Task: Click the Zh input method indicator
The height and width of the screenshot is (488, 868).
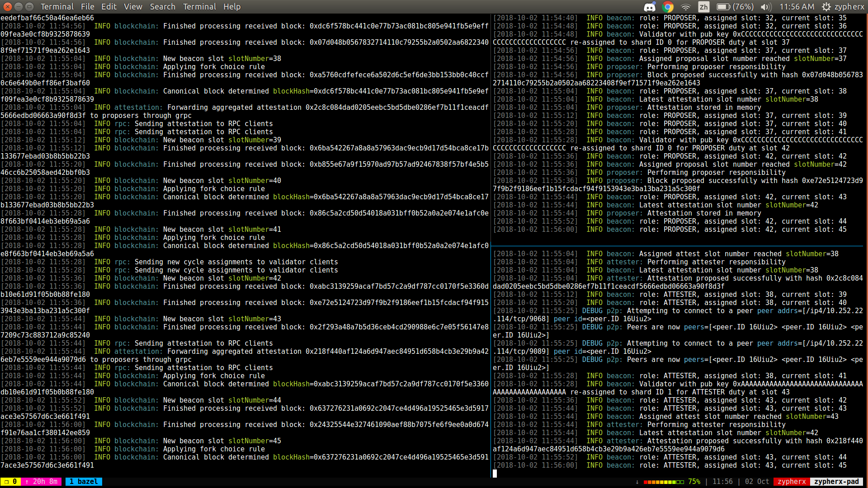Action: coord(703,7)
